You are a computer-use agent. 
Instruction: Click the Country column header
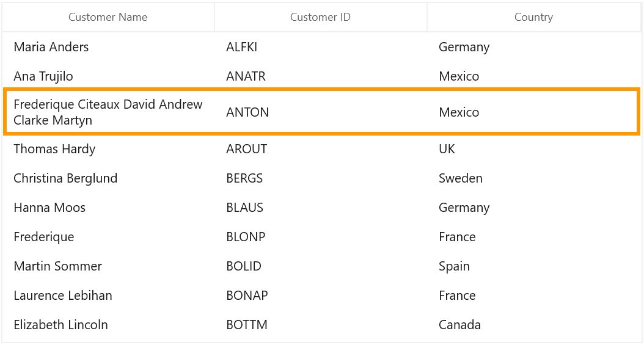coord(534,17)
